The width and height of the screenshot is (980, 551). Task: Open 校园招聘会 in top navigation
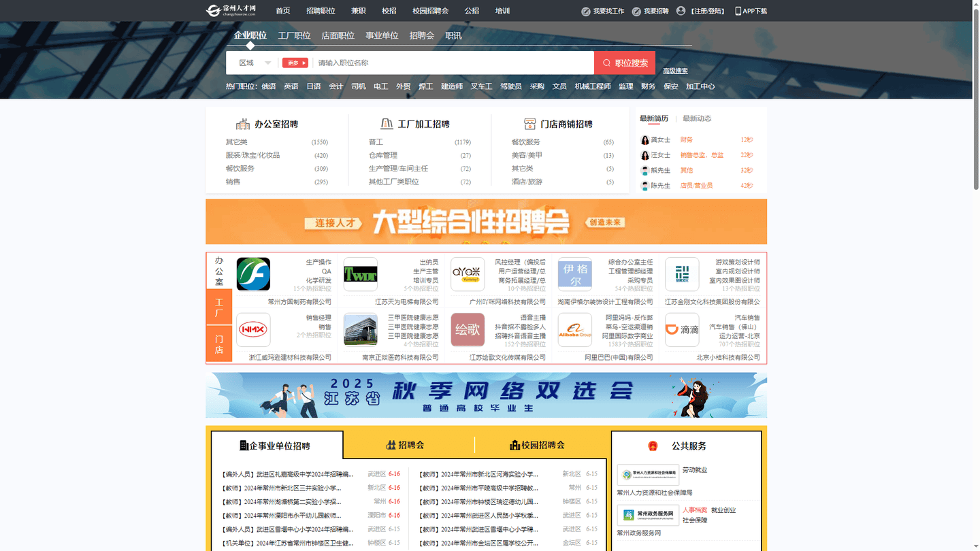[431, 11]
